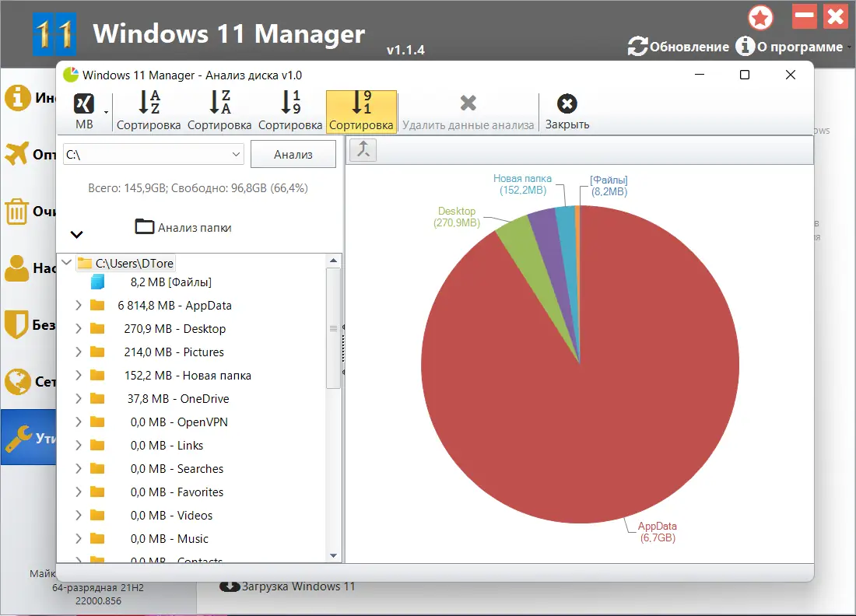Click the wrench utilities sidebar tab

click(x=28, y=438)
